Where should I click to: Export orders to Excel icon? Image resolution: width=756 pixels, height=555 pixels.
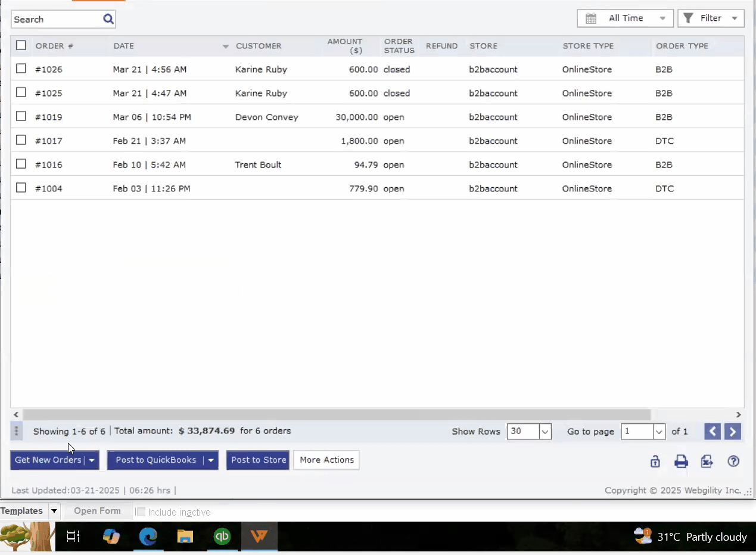pos(707,461)
